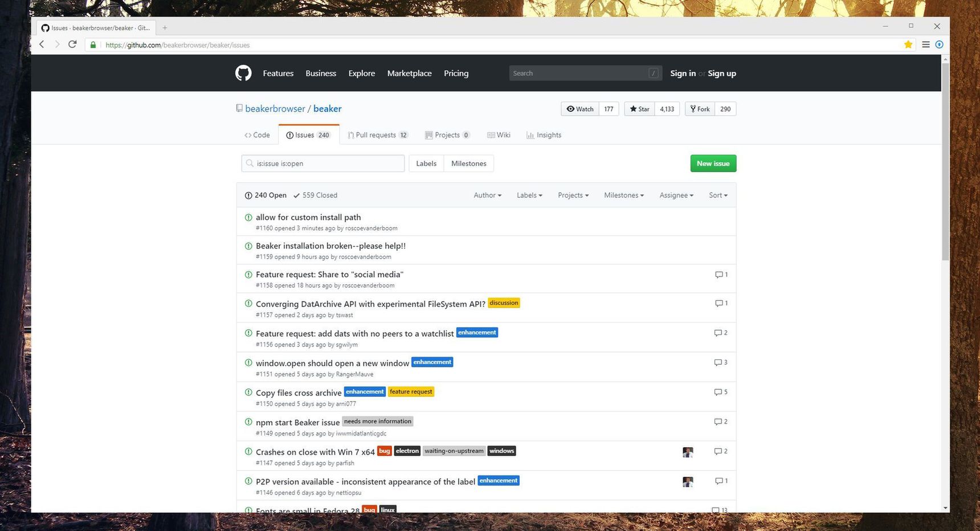Screen dimensions: 980x531
Task: Open the repository Projects tab
Action: 447,135
